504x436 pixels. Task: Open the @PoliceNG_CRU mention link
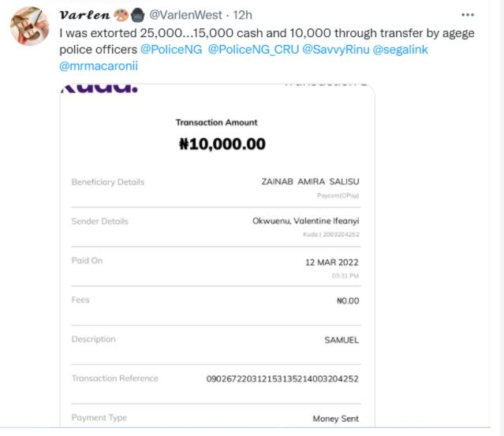pyautogui.click(x=252, y=50)
